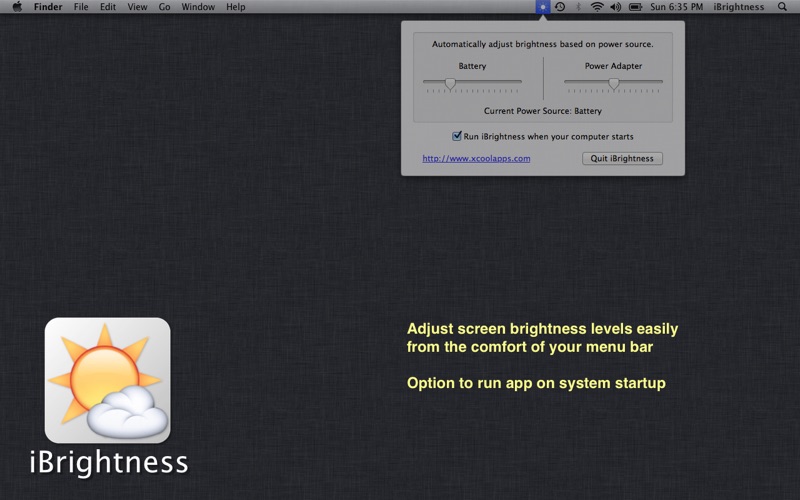This screenshot has height=500, width=800.
Task: Click the Quit iBrightness button
Action: pyautogui.click(x=622, y=159)
